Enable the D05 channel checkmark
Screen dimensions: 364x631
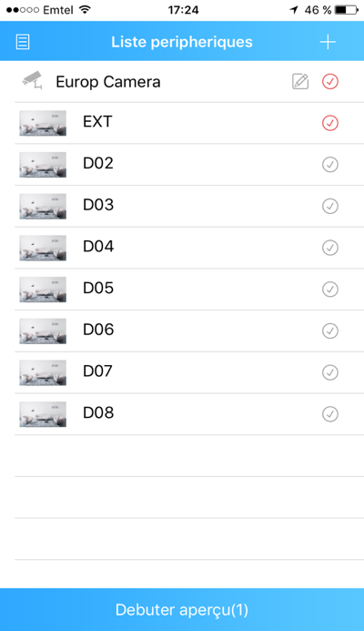[x=330, y=289]
